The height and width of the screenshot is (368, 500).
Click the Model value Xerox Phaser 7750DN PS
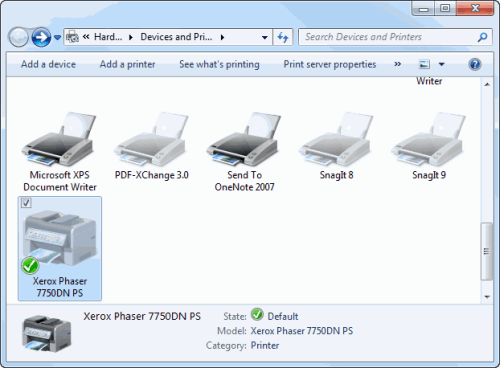(302, 331)
